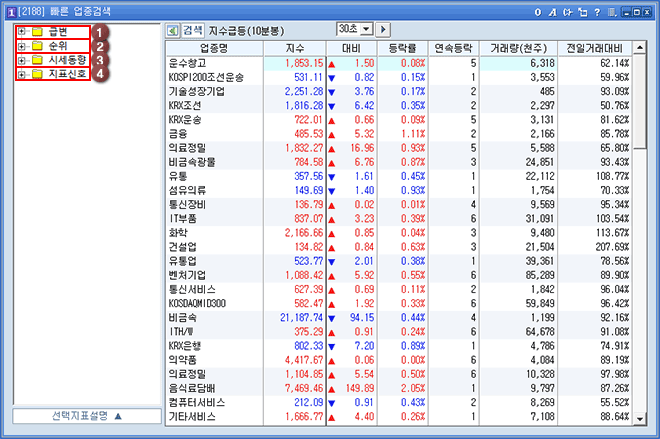Click the panel collapse arrow icon beside 검색
This screenshot has width=660, height=439.
[171, 31]
